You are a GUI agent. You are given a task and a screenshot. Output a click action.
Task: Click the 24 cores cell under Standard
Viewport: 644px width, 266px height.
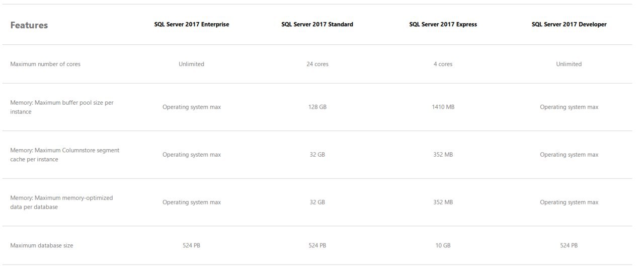point(317,64)
